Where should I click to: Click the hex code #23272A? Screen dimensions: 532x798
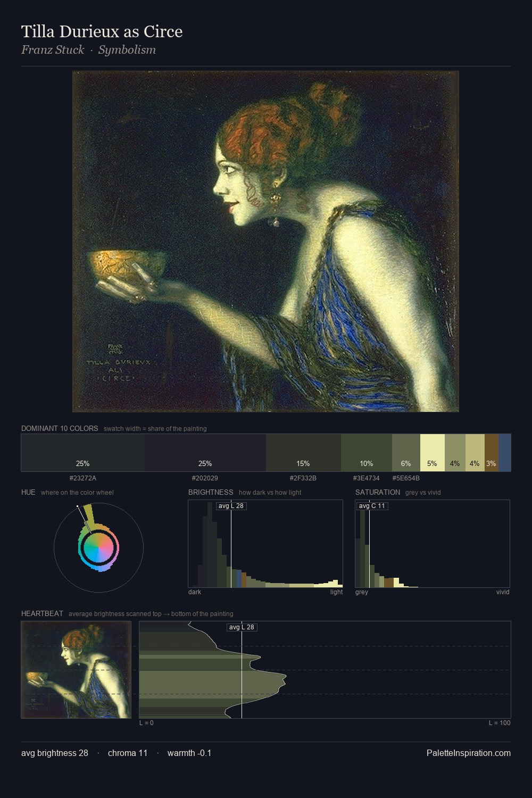(82, 478)
